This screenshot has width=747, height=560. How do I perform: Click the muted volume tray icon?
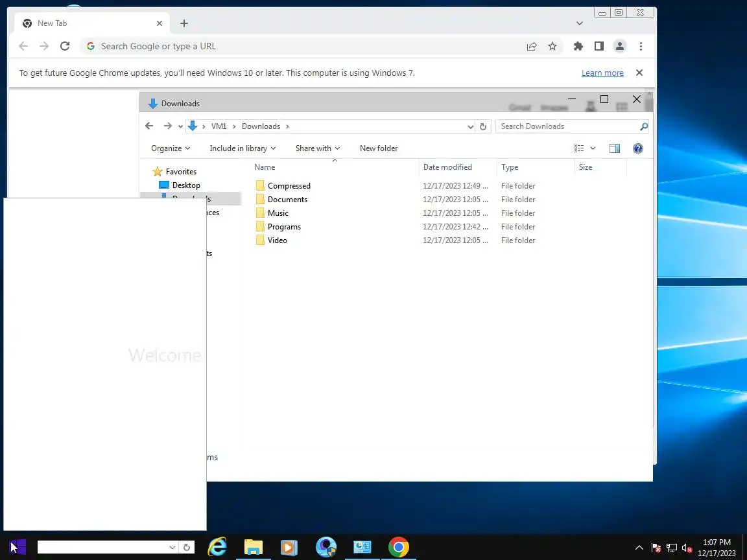click(687, 548)
